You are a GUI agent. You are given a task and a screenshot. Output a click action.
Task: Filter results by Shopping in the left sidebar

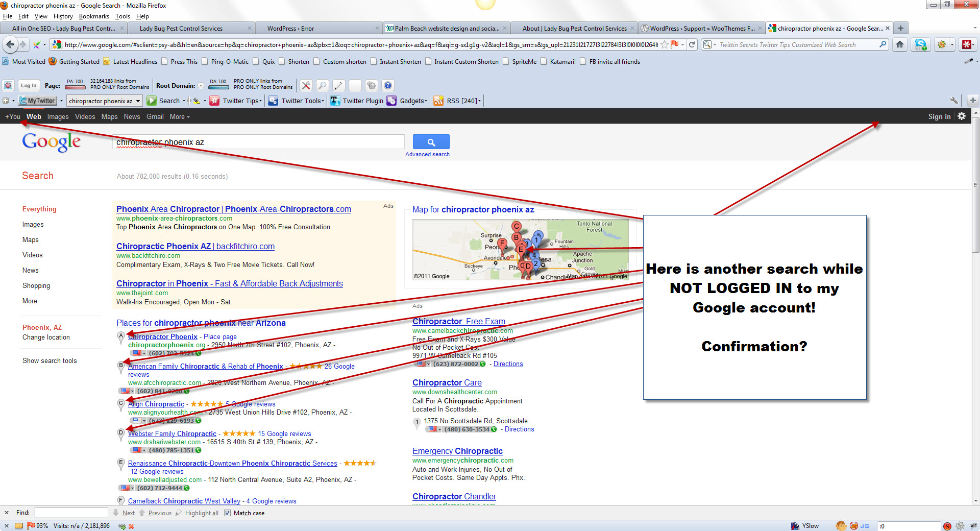[x=36, y=285]
